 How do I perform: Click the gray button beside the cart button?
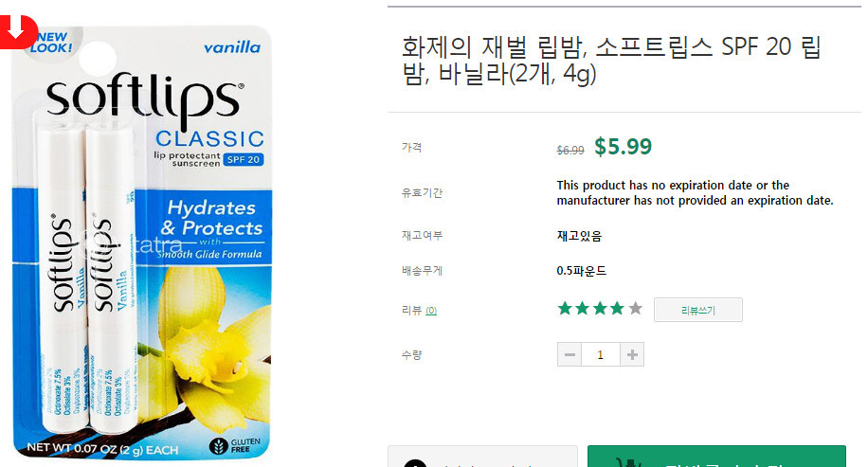point(482,457)
